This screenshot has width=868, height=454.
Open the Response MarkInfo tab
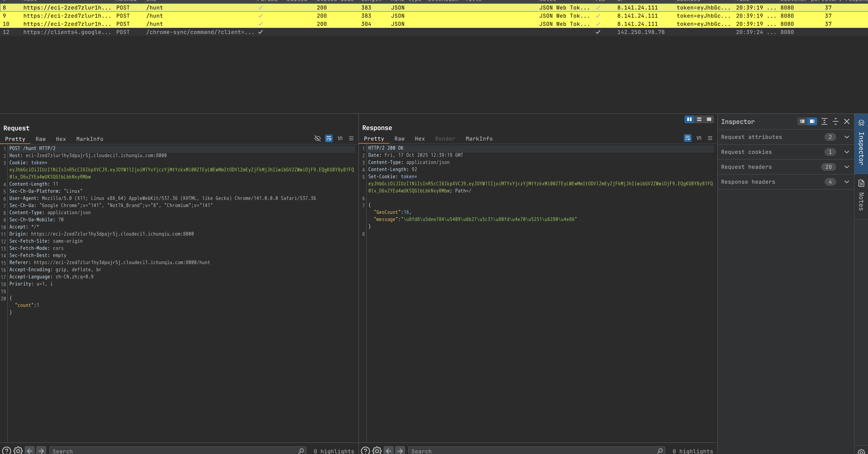coord(479,139)
